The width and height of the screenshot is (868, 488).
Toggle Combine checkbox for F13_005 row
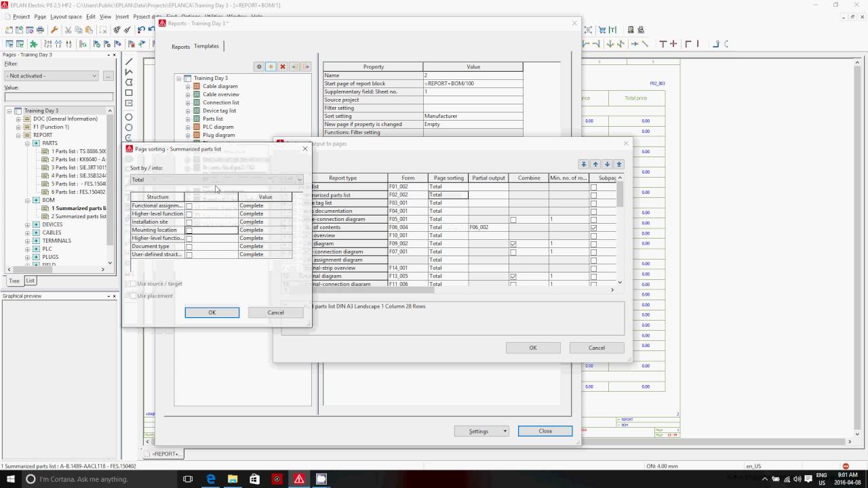click(x=513, y=277)
